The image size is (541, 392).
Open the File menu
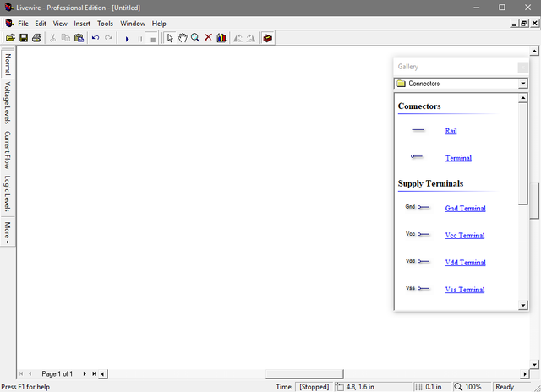[23, 24]
